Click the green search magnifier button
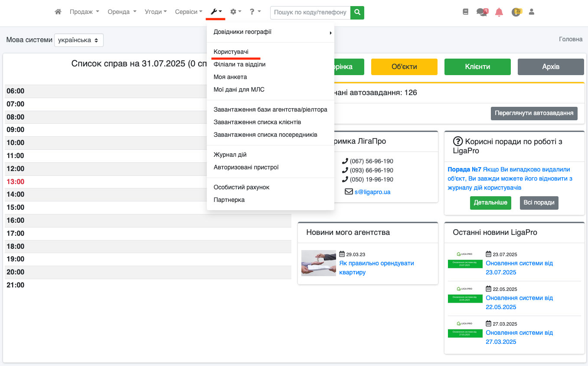 (x=357, y=13)
